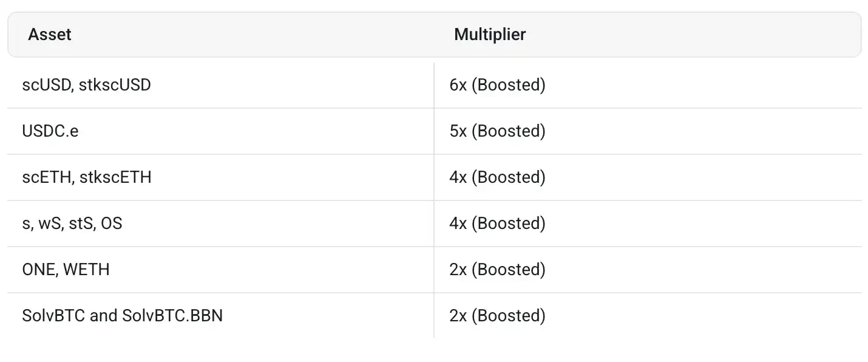Select the s, wS, stS, OS cell

[72, 224]
